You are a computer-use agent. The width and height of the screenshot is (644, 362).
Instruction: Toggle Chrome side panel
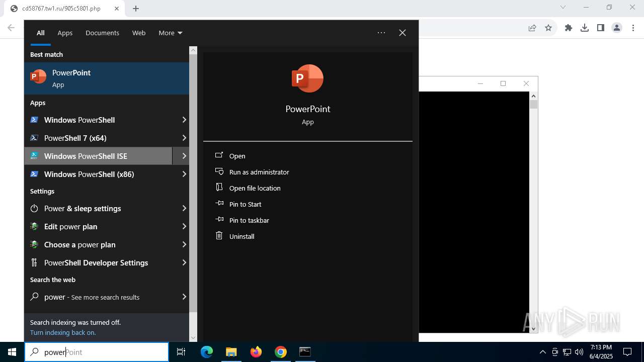tap(601, 28)
